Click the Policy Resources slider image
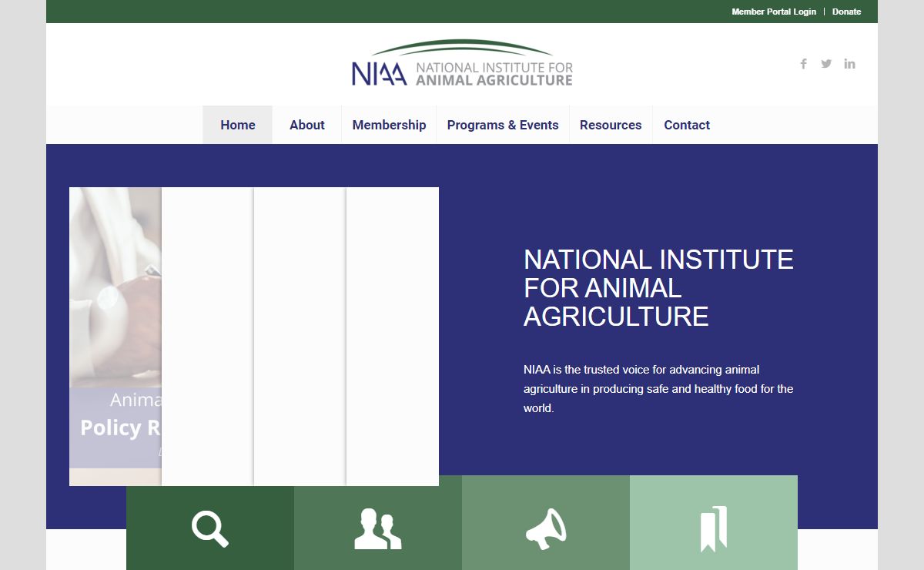Viewport: 924px width, 570px height. click(x=115, y=337)
